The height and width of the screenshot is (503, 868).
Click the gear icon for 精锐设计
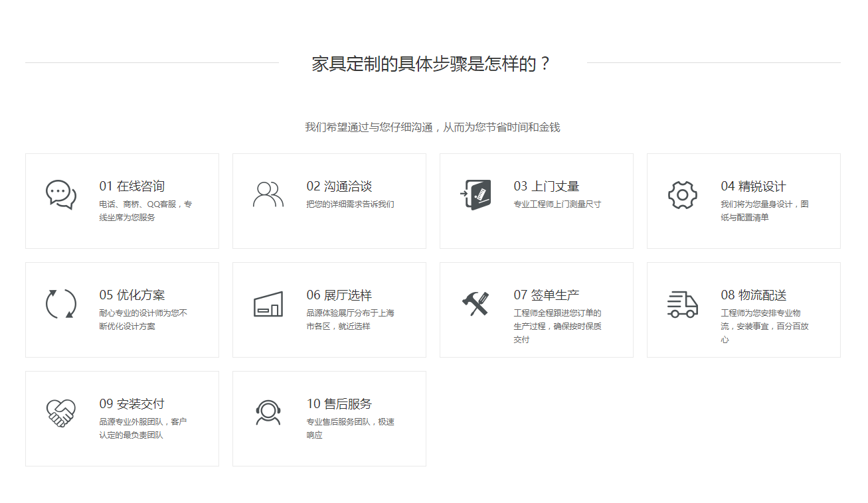(x=683, y=195)
